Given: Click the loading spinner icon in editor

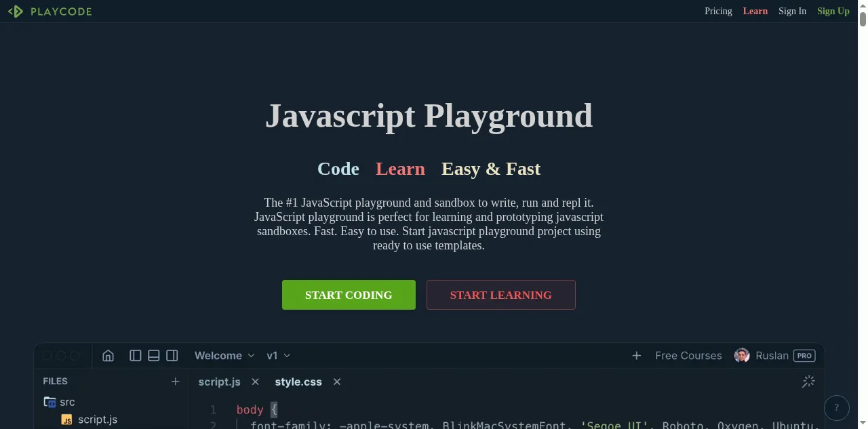Looking at the screenshot, I should point(808,382).
